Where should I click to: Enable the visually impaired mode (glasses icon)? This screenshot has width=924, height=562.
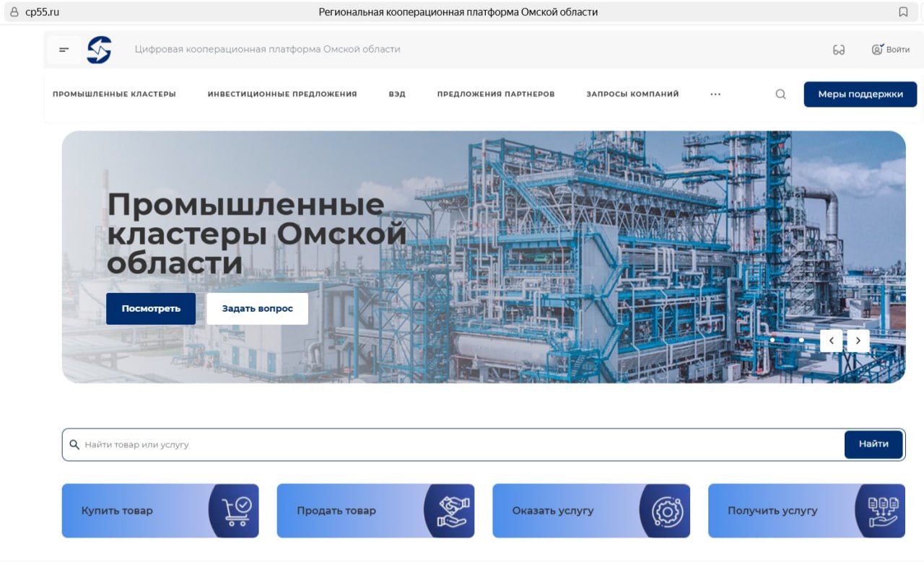pyautogui.click(x=839, y=49)
